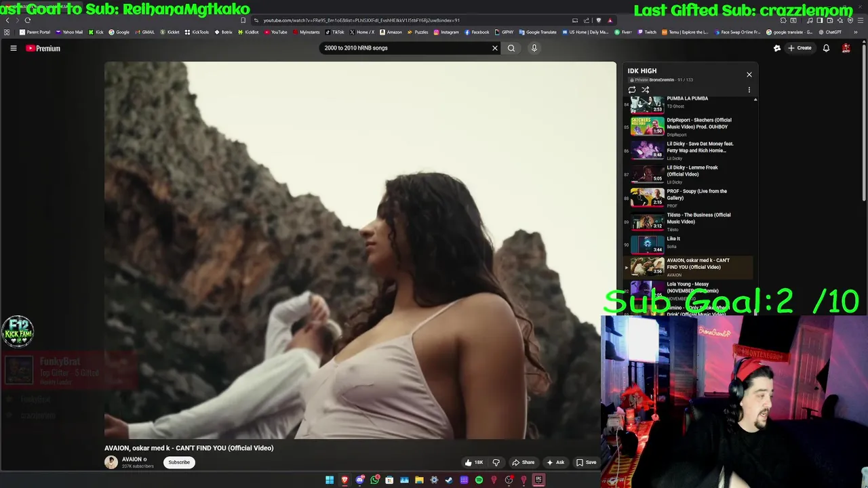Open the ChatGPT bookmark

tap(830, 32)
